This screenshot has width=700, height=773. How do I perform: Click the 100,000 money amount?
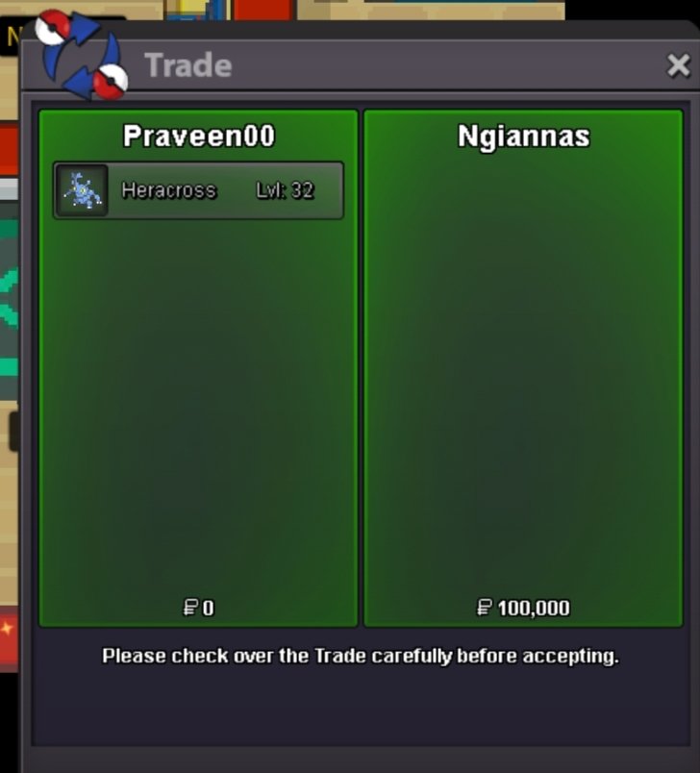point(534,608)
